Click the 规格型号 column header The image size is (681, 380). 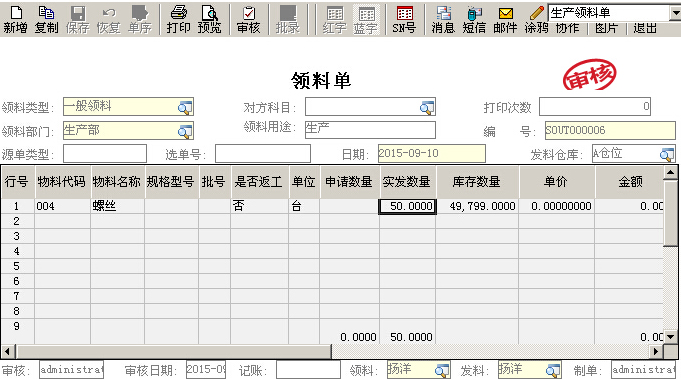[172, 182]
